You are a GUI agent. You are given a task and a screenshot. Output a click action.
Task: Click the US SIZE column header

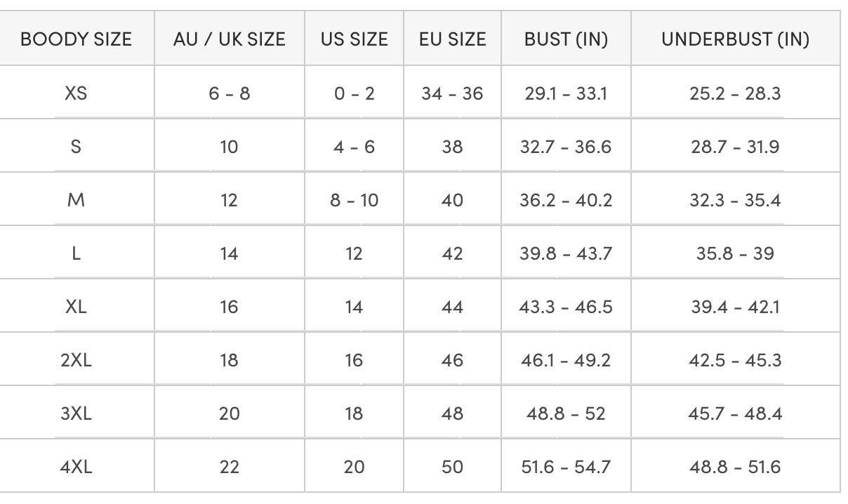click(354, 39)
